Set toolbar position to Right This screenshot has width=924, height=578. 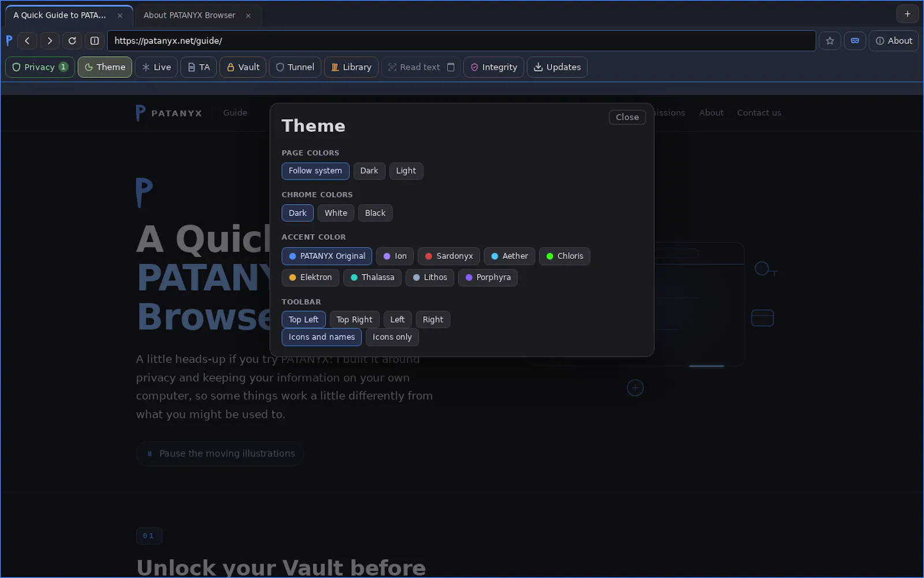click(x=433, y=320)
